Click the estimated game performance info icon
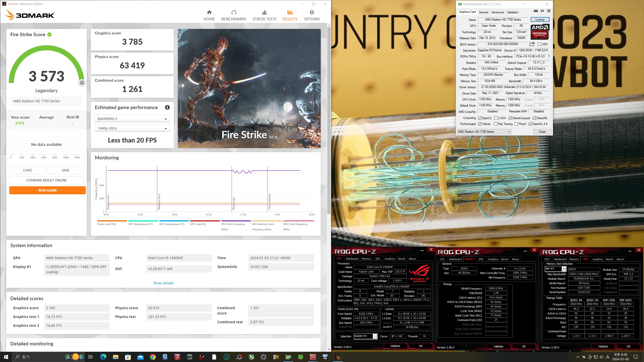The height and width of the screenshot is (362, 644). pos(167,107)
